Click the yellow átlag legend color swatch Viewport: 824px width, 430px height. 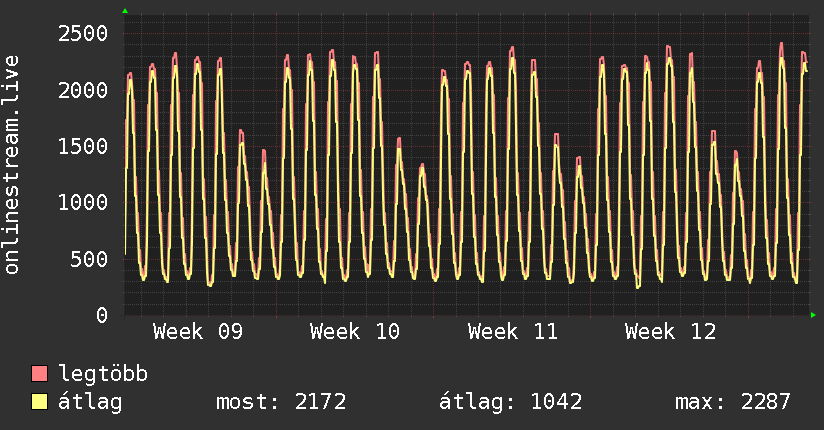click(x=40, y=402)
